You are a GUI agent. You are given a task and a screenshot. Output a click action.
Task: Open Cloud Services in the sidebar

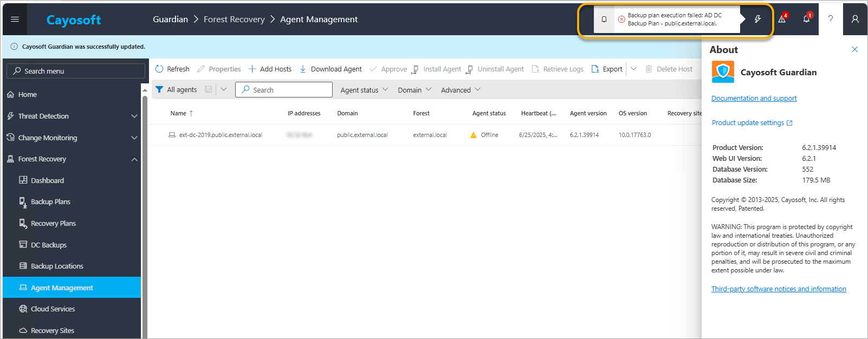[53, 309]
